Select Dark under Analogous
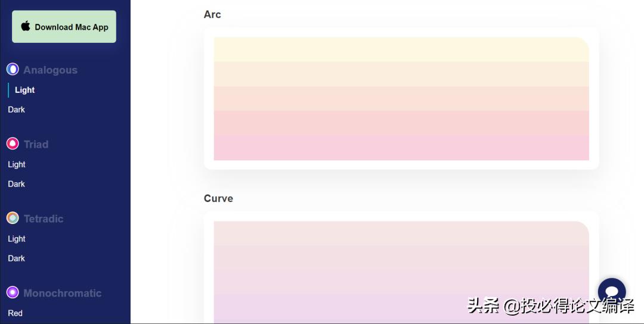644x324 pixels. (x=17, y=110)
